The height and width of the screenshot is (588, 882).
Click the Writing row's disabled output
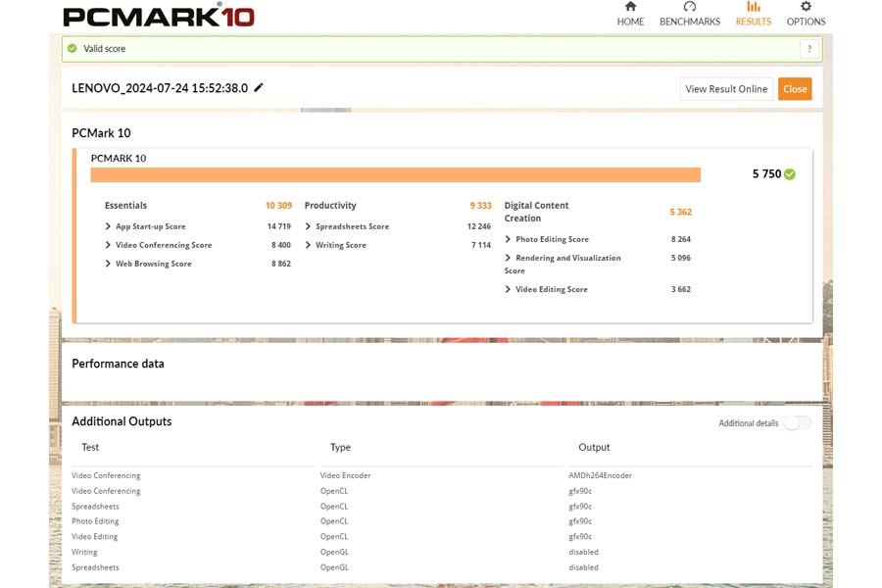pyautogui.click(x=583, y=552)
